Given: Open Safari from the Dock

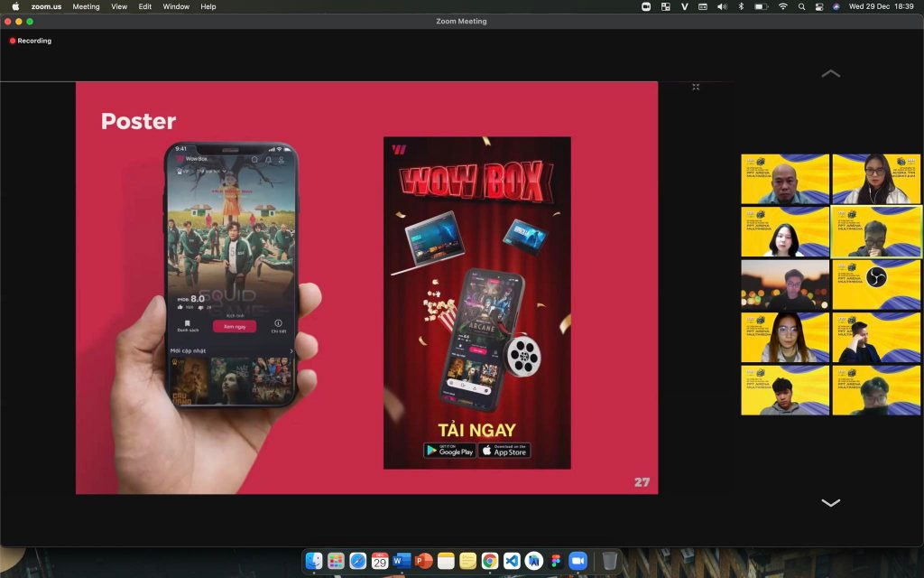Looking at the screenshot, I should pos(357,561).
